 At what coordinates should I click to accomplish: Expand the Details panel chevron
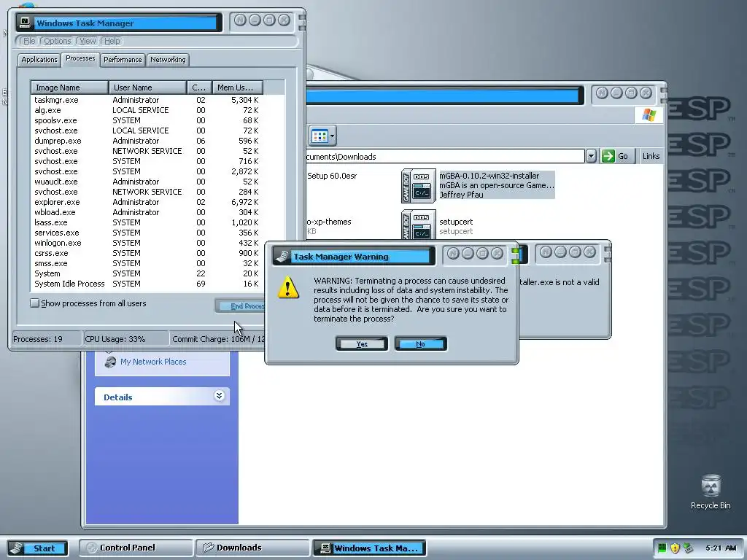point(219,396)
